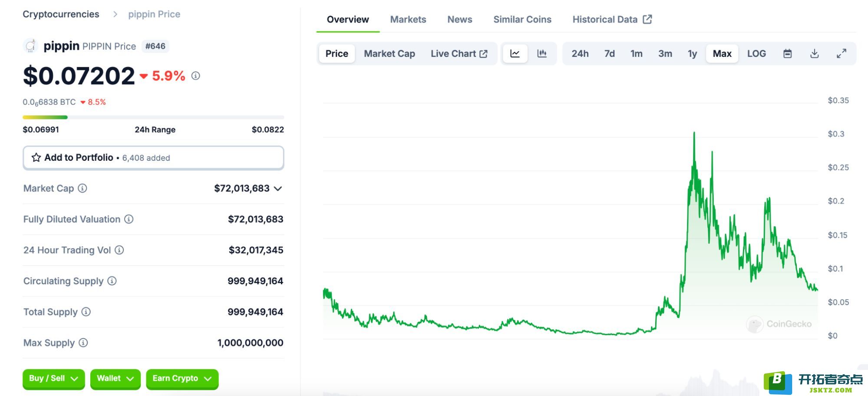This screenshot has height=396, width=868.
Task: Click Add to Portfolio button
Action: click(153, 157)
